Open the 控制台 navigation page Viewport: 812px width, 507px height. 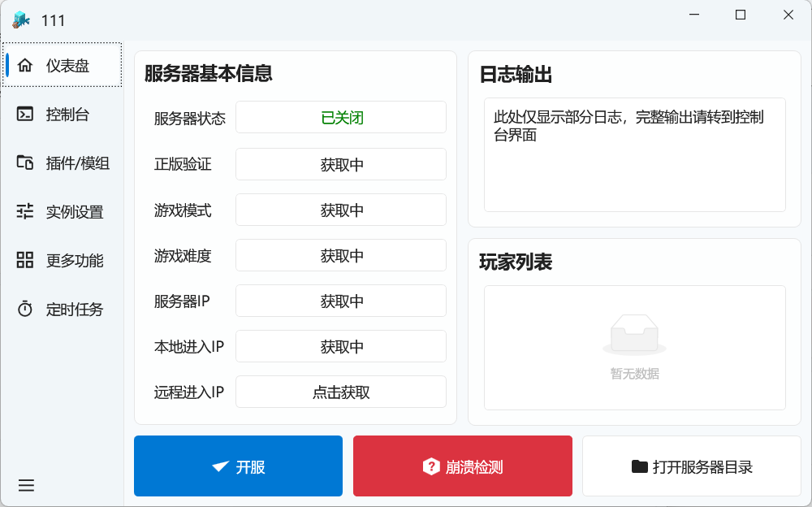pos(67,115)
